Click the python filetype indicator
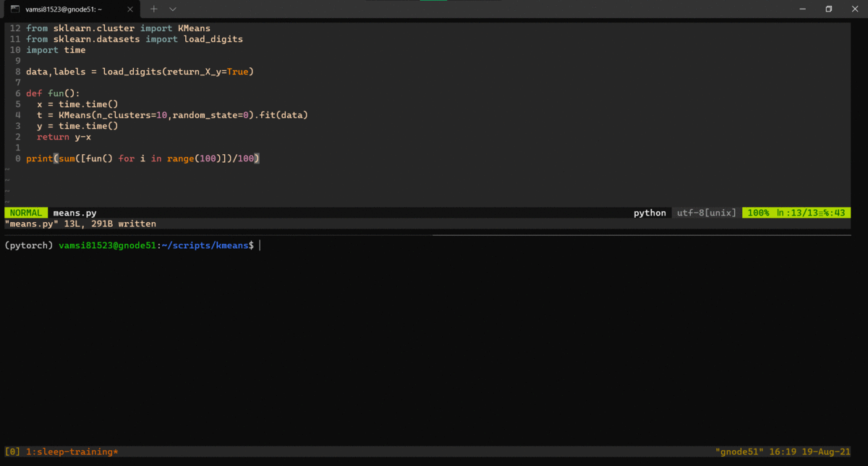 click(650, 213)
